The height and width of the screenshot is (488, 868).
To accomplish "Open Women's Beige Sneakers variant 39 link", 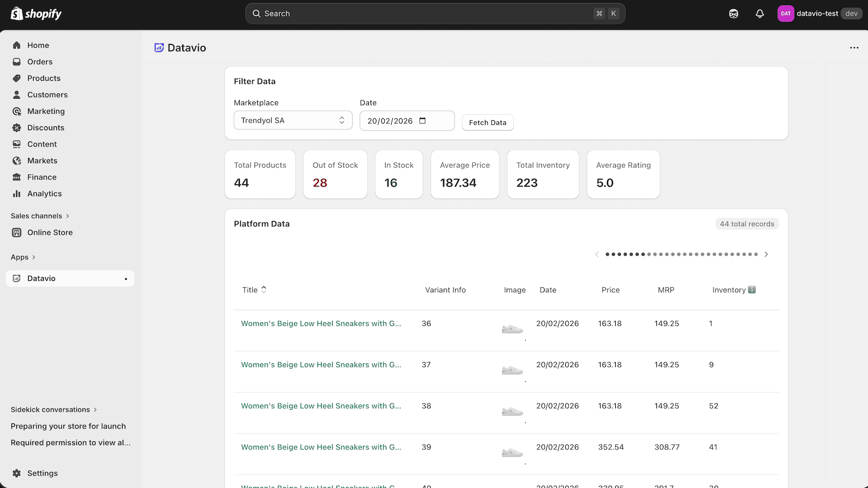I will pos(321,447).
